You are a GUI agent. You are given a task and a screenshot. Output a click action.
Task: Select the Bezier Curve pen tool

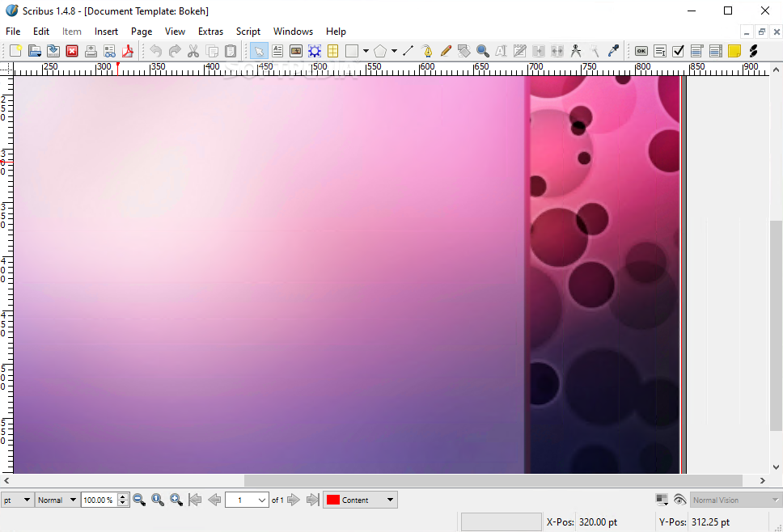point(427,51)
